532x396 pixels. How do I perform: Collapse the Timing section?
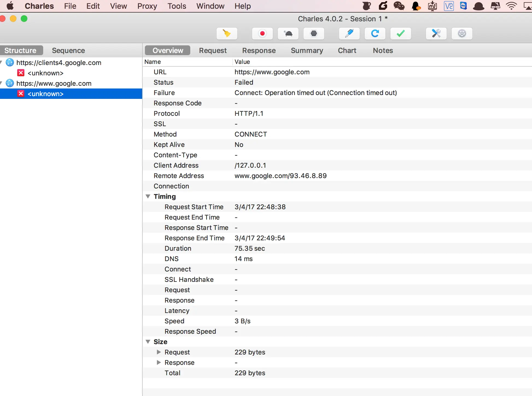point(148,196)
